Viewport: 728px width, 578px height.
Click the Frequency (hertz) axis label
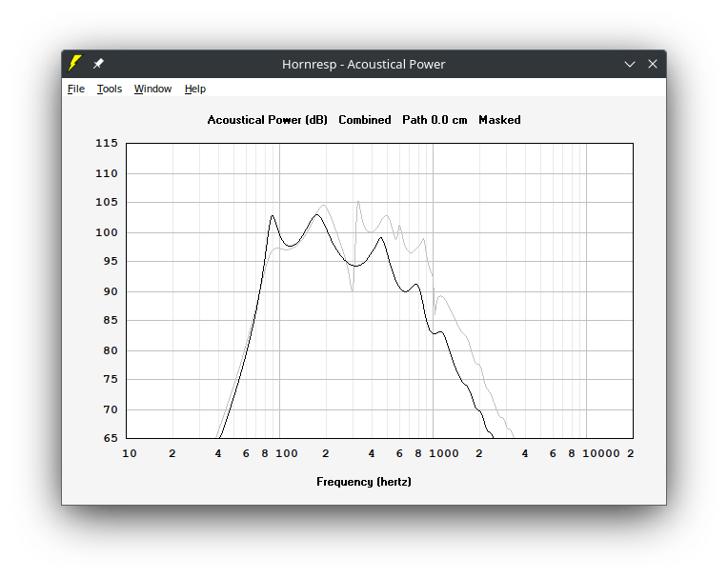pos(364,482)
